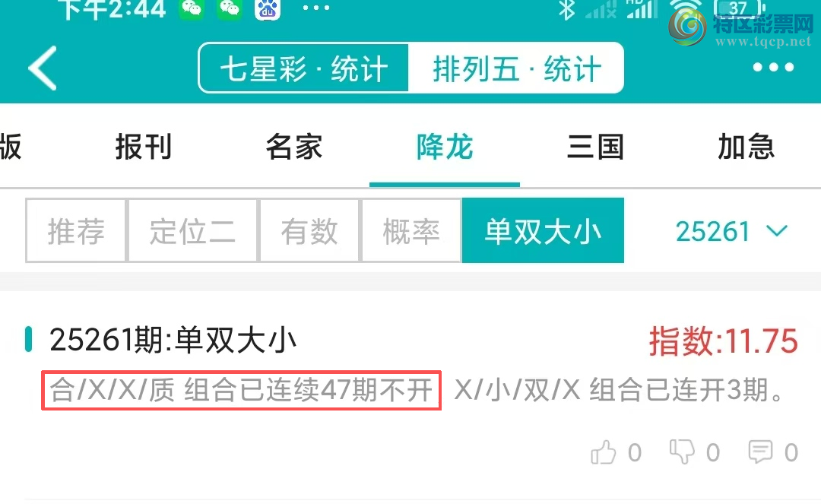The width and height of the screenshot is (821, 504).
Task: Click the chevron next to 25261
Action: pos(776,231)
